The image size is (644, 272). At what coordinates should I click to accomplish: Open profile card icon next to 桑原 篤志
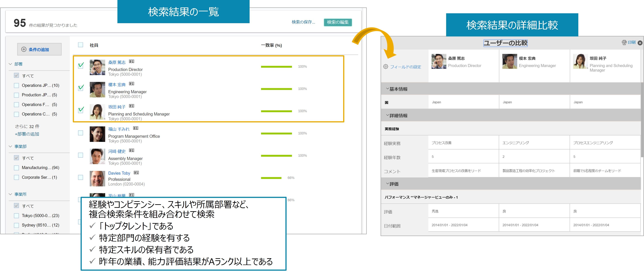132,61
